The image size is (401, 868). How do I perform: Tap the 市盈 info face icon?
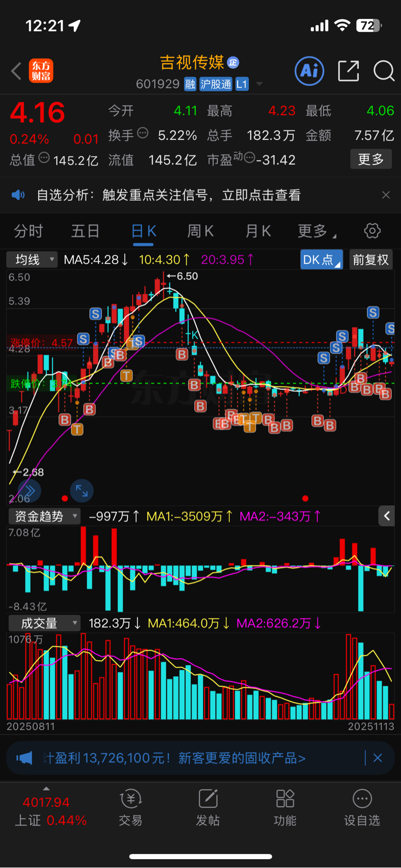250,158
